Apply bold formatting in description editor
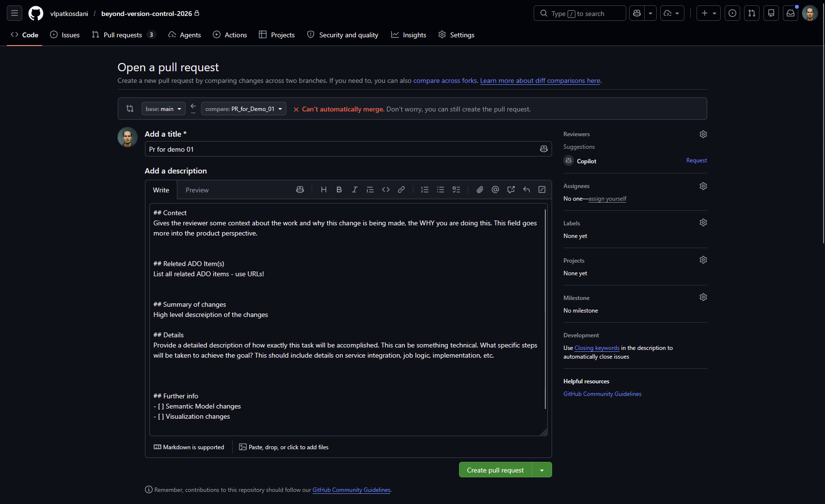825x504 pixels. click(339, 190)
